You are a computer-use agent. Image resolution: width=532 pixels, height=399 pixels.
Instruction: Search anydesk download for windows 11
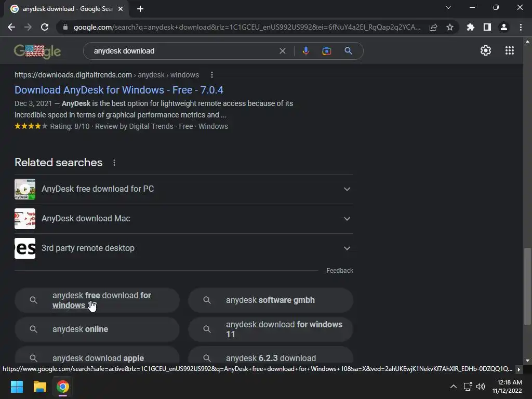click(x=270, y=329)
